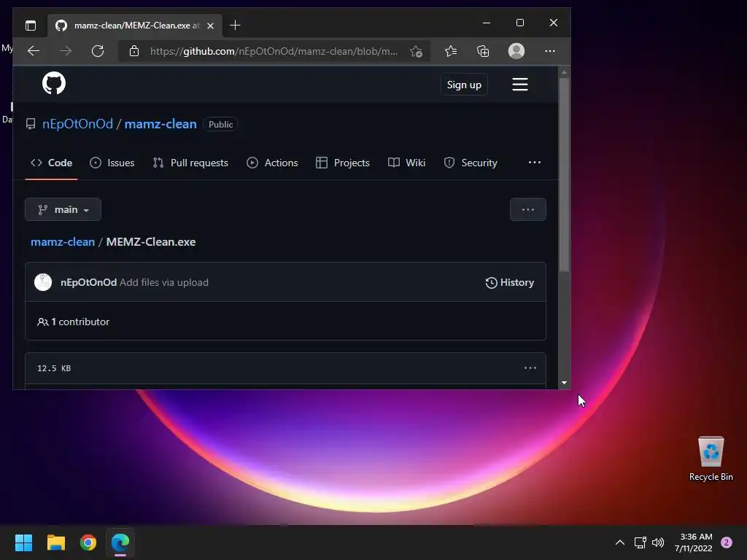This screenshot has width=747, height=560.
Task: Expand the repository tabs overflow menu
Action: click(x=535, y=163)
